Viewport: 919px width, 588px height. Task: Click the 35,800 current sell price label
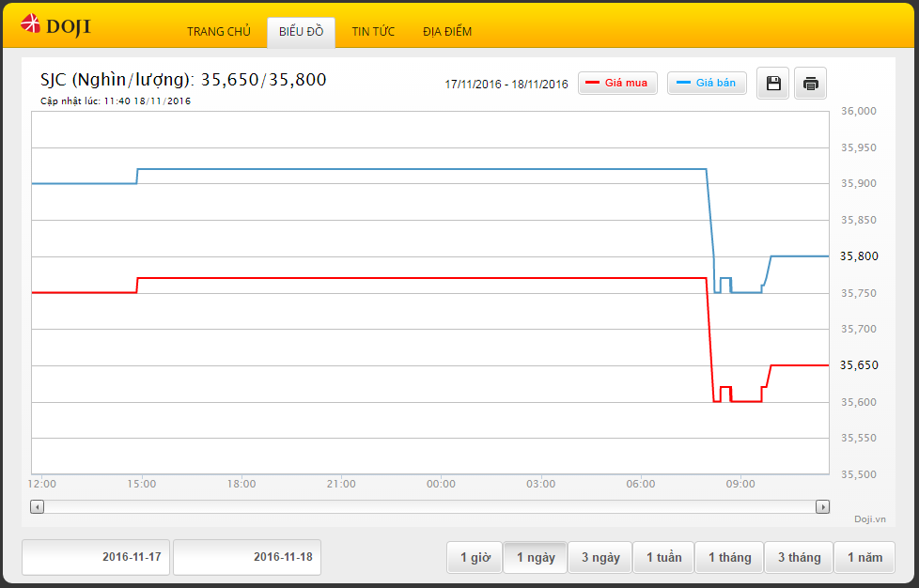[x=859, y=255]
